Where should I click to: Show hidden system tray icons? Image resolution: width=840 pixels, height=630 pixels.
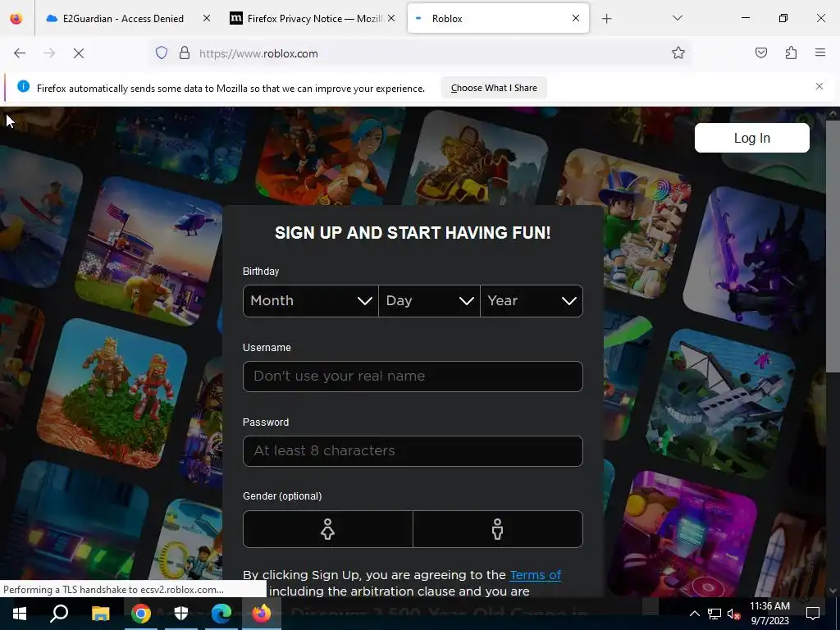[694, 614]
